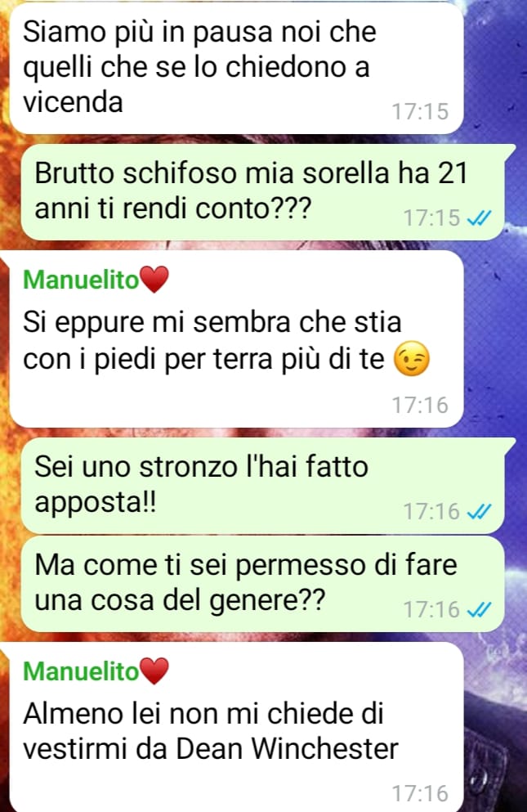Tap the 17:16 timestamp on the Dean Winchester message
The height and width of the screenshot is (812, 527).
click(x=420, y=793)
